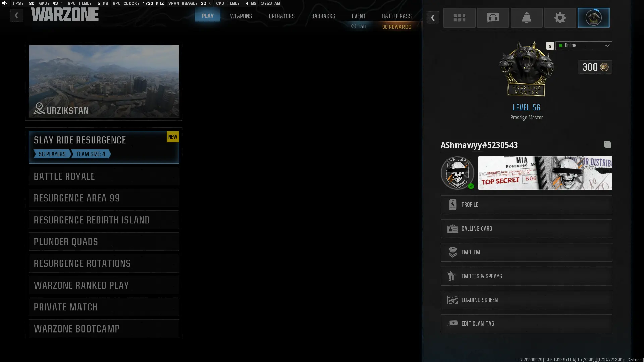Open the Battle Pass tab

click(x=396, y=16)
